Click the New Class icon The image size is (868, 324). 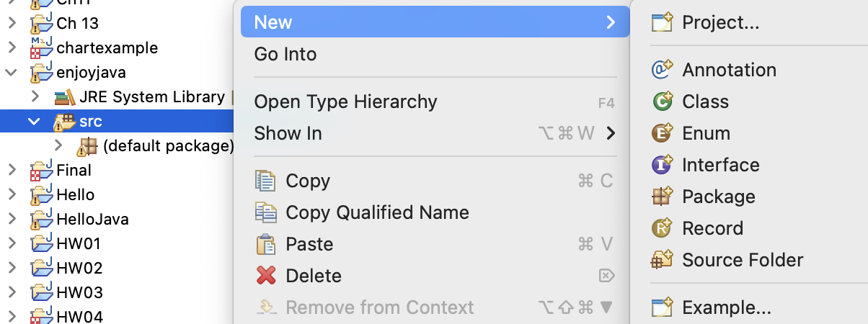tap(662, 102)
